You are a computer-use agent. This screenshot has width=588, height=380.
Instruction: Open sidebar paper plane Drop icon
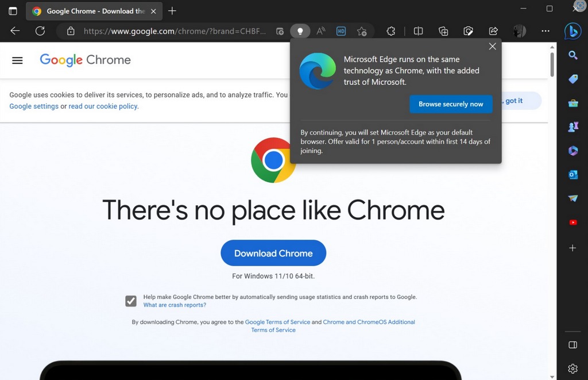click(572, 198)
